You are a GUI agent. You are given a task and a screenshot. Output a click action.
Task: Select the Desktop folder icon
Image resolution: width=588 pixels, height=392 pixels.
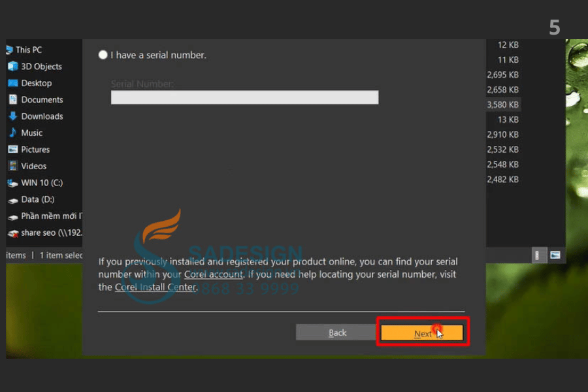pyautogui.click(x=13, y=83)
